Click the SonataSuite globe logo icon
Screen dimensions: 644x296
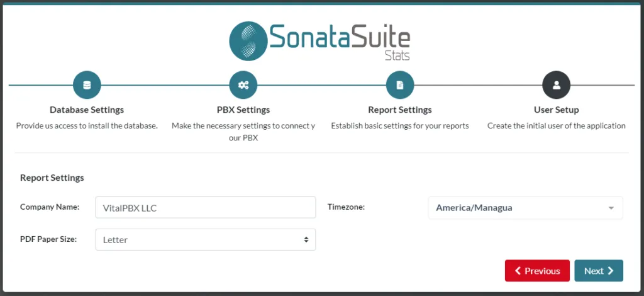[248, 41]
